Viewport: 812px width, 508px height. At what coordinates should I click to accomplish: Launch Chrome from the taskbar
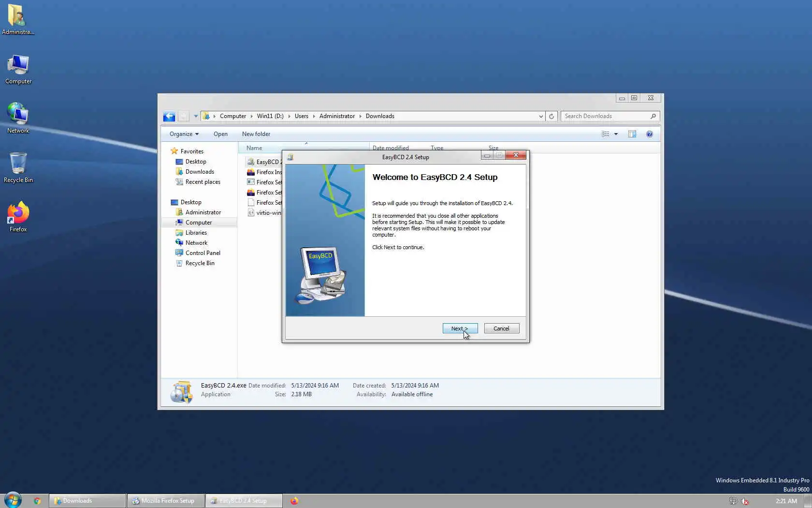tap(37, 501)
